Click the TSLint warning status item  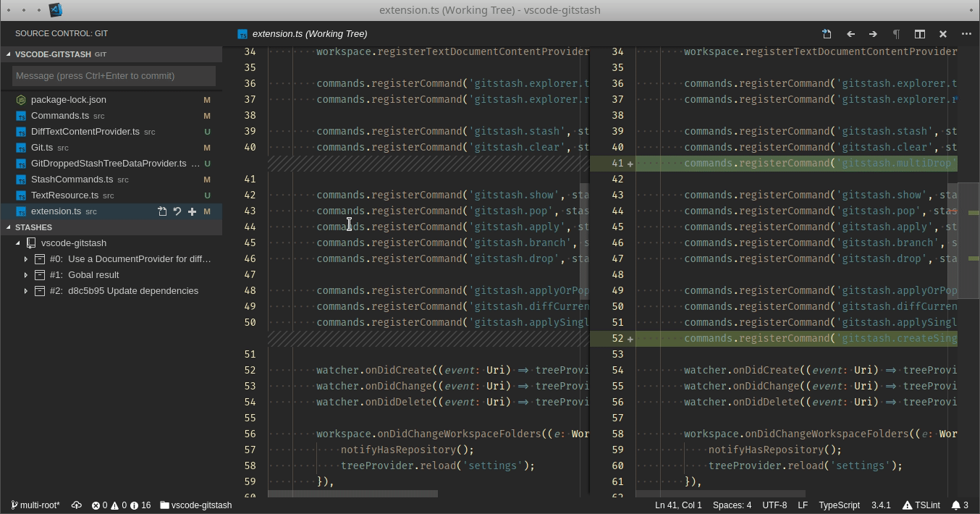pos(921,505)
